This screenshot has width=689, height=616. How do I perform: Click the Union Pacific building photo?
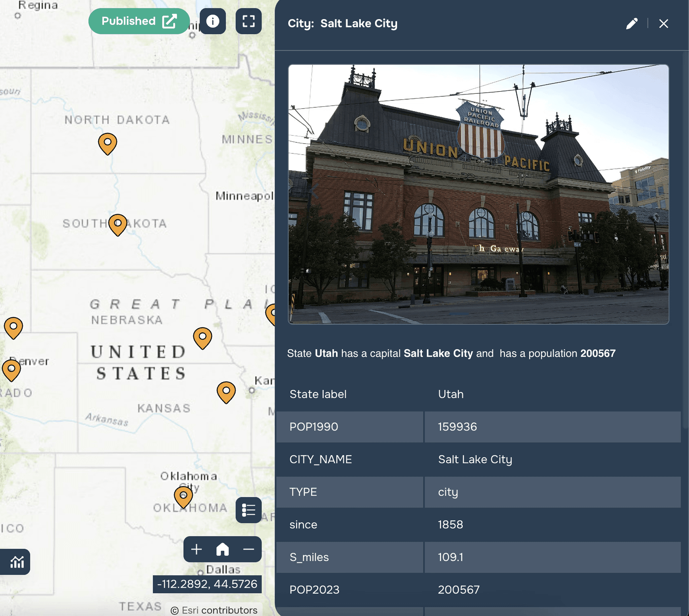478,194
